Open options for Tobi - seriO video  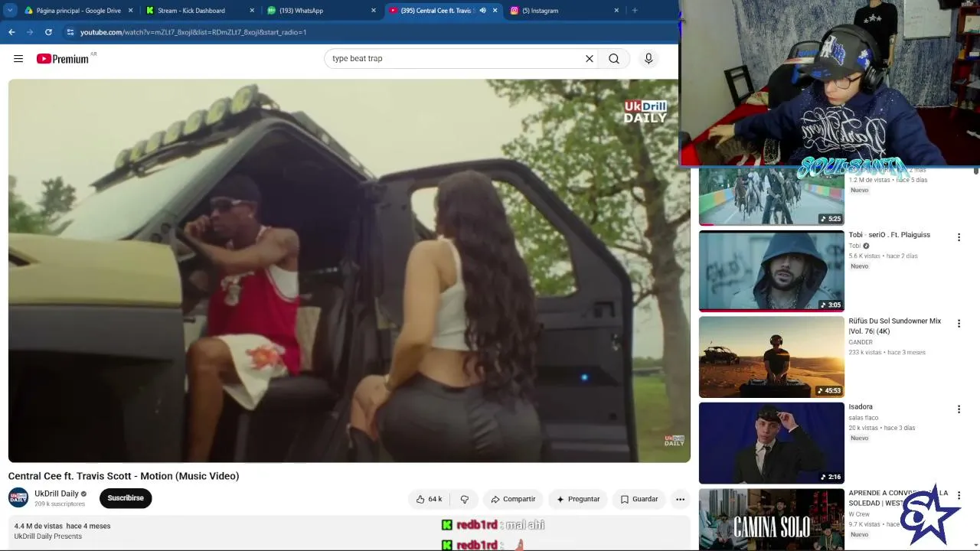tap(959, 237)
